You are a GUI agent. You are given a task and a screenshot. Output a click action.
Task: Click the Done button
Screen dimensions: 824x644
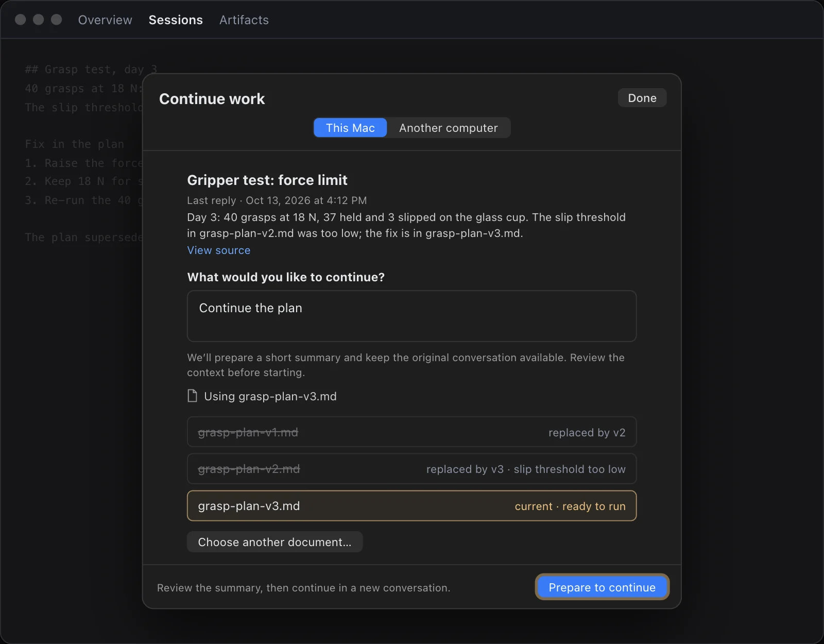coord(642,98)
